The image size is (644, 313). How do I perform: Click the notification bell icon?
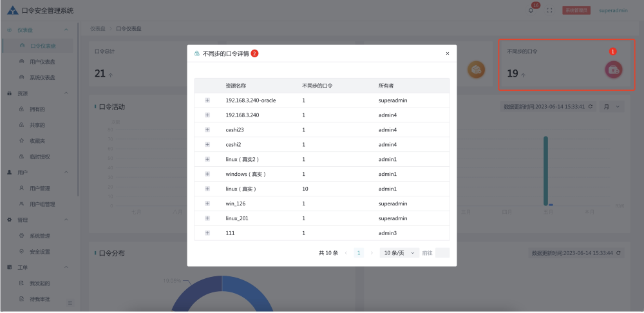pyautogui.click(x=531, y=10)
